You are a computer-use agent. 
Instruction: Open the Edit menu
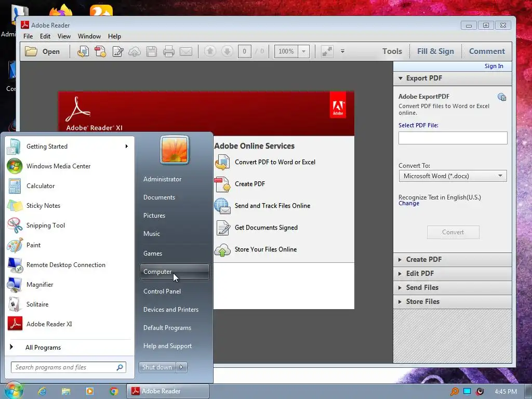(x=45, y=36)
